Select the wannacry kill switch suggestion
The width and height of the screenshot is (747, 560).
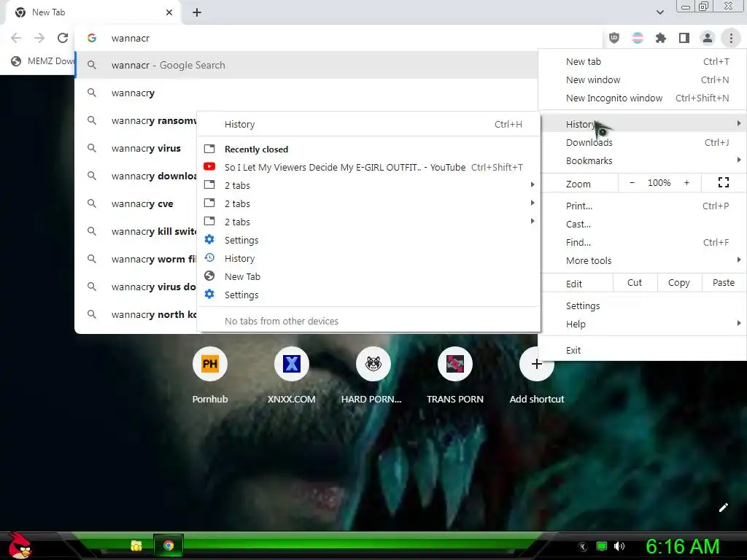[136, 231]
